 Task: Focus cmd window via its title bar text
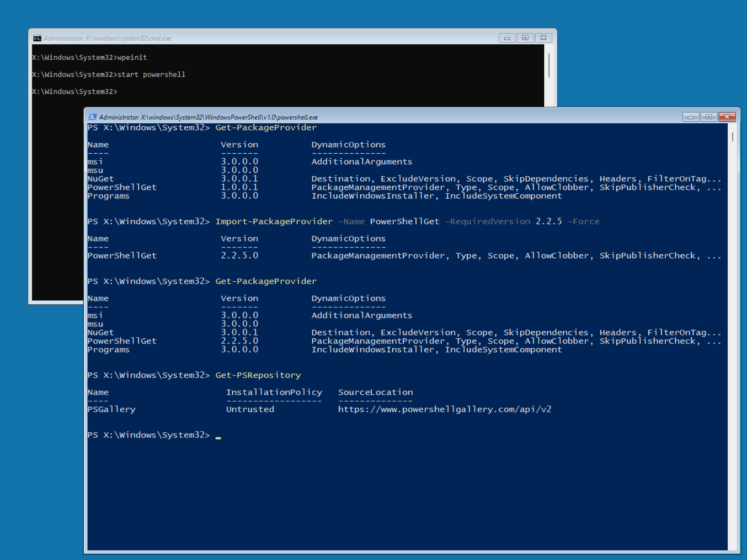(107, 38)
